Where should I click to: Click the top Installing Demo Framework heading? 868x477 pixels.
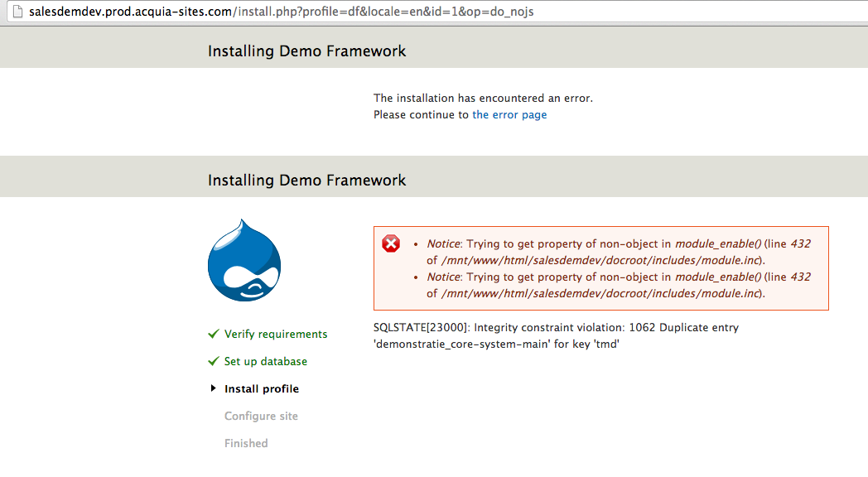[307, 51]
